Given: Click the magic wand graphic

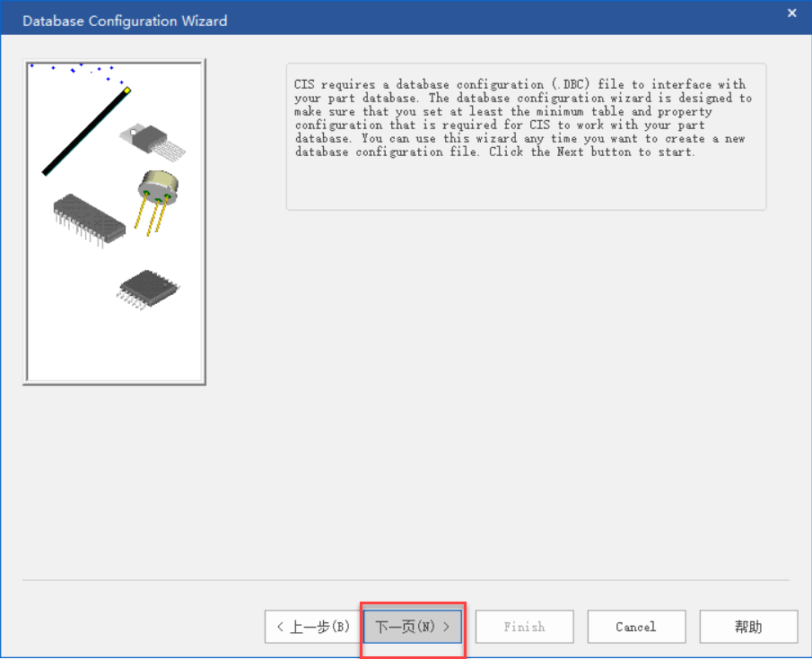Looking at the screenshot, I should coord(85,132).
